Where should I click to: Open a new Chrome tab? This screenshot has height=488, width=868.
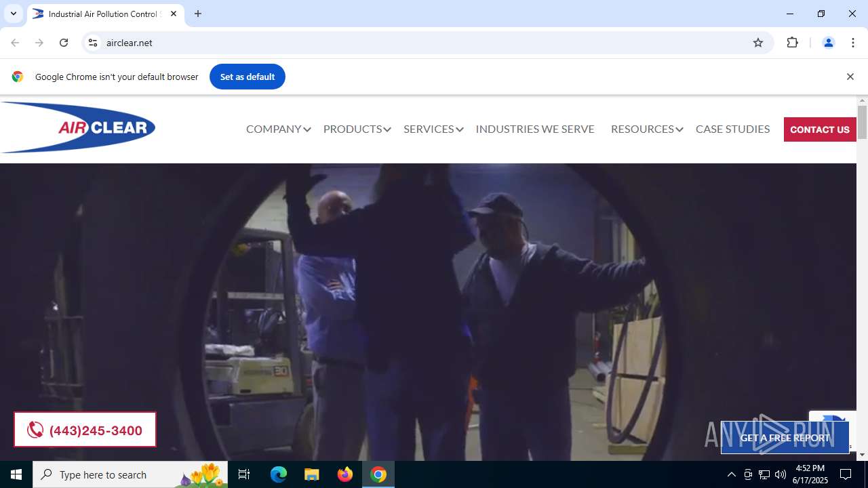pos(198,14)
